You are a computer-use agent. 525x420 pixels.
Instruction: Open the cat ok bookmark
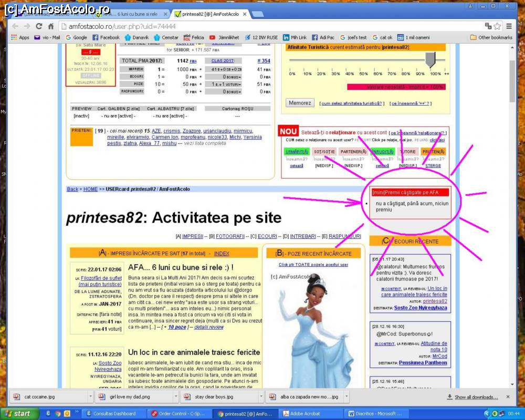pos(382,37)
